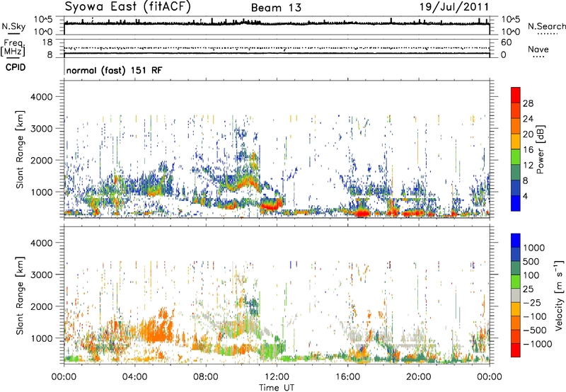Click the '24' tick on the power color bar
The height and width of the screenshot is (392, 566).
click(528, 119)
